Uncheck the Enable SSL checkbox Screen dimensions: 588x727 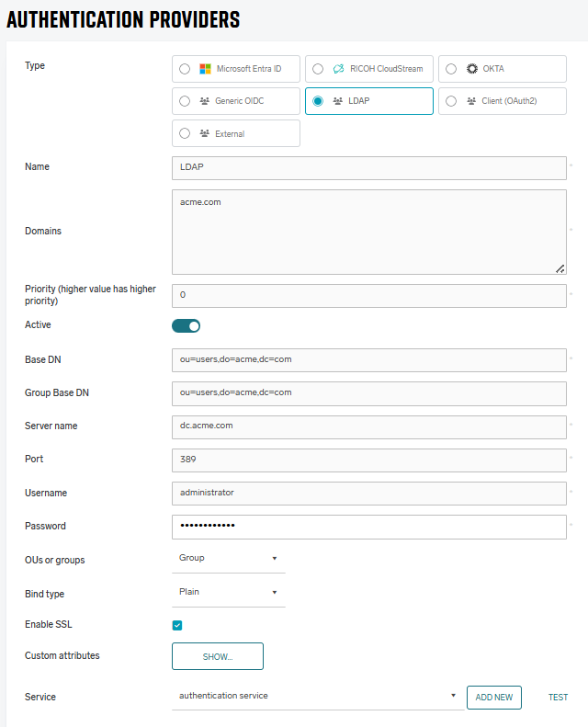coord(177,625)
